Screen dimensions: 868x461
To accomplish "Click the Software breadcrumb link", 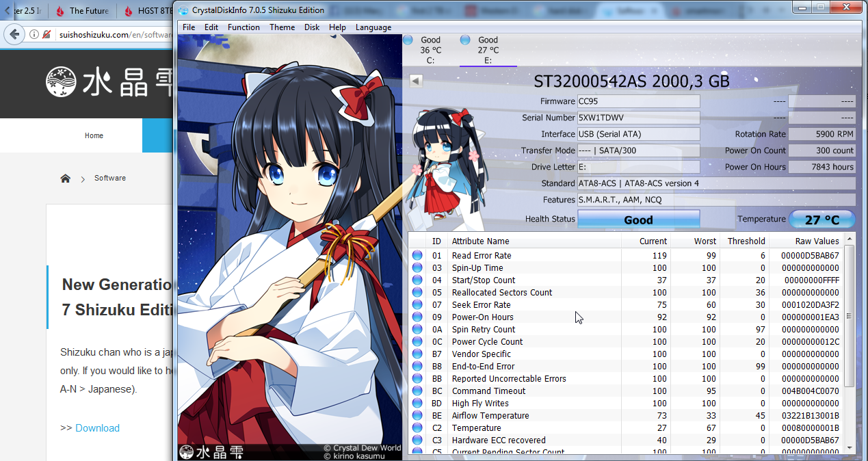I will [110, 178].
